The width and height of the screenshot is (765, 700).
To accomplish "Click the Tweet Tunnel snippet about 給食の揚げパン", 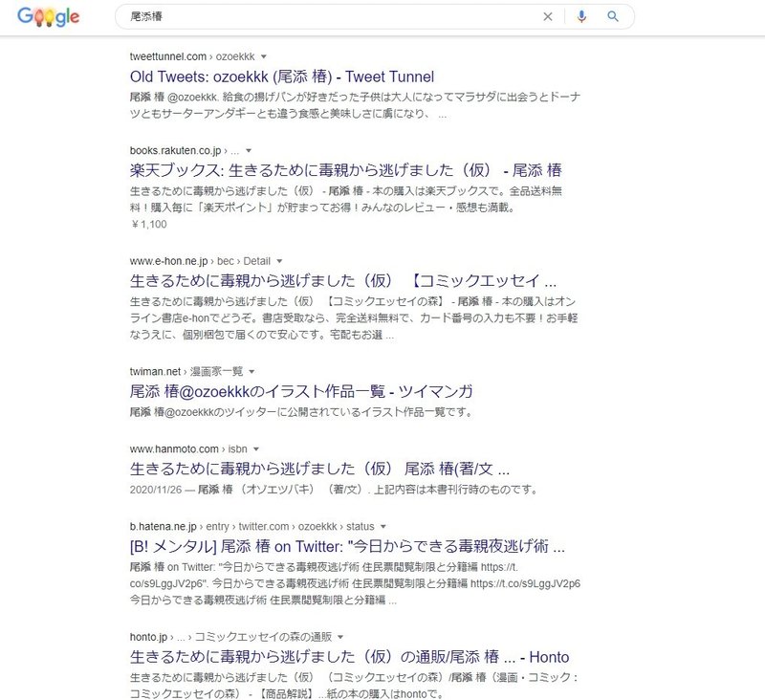I will 355,105.
